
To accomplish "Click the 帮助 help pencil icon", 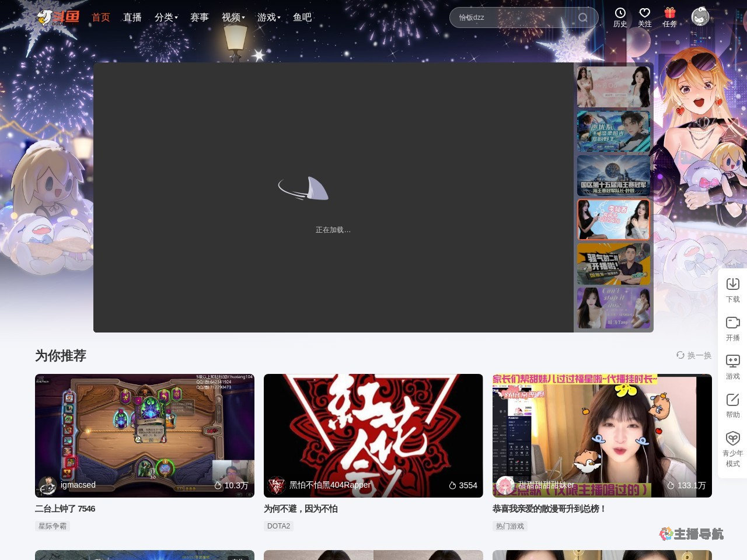I will click(x=733, y=400).
